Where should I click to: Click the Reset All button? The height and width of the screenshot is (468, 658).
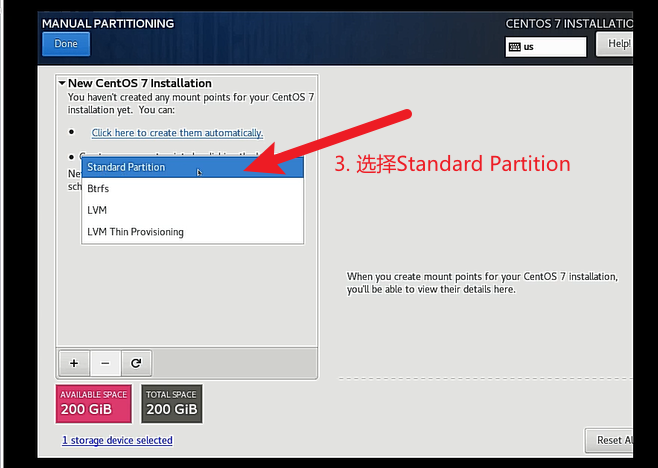609,440
